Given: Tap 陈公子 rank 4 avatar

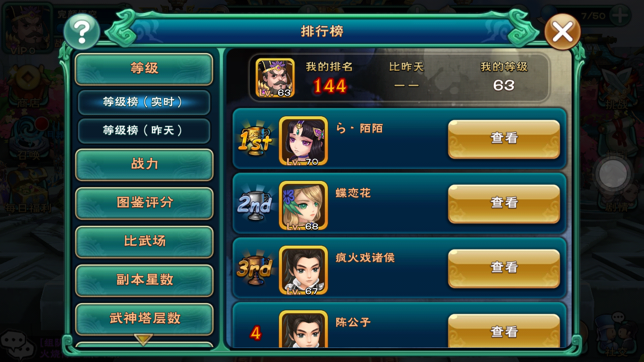Looking at the screenshot, I should coord(303,329).
